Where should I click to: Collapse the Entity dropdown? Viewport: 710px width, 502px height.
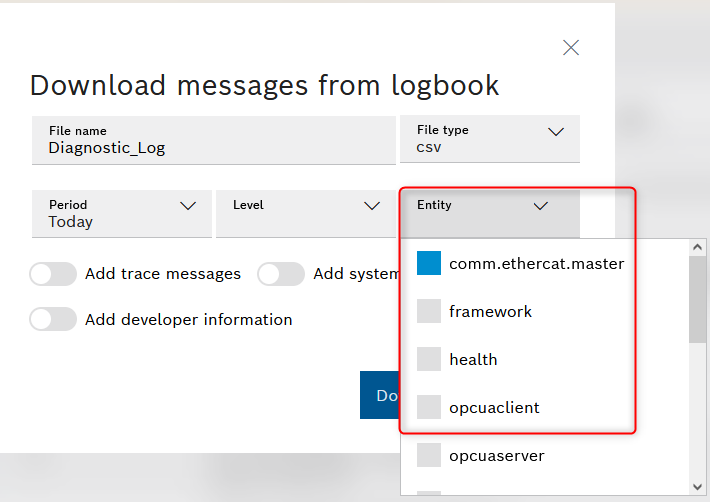(x=540, y=206)
